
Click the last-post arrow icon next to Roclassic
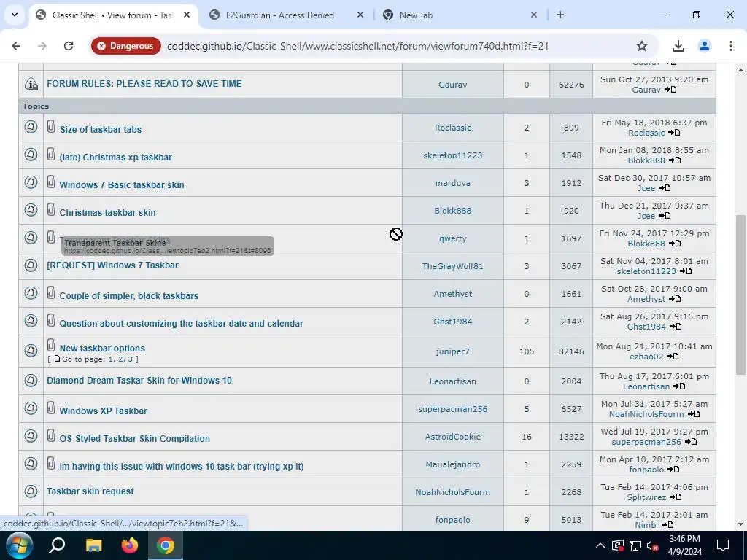pyautogui.click(x=674, y=133)
